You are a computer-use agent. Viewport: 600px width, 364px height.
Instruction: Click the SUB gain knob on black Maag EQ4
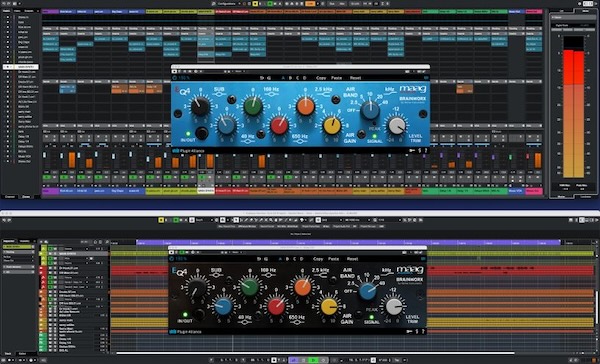point(197,288)
